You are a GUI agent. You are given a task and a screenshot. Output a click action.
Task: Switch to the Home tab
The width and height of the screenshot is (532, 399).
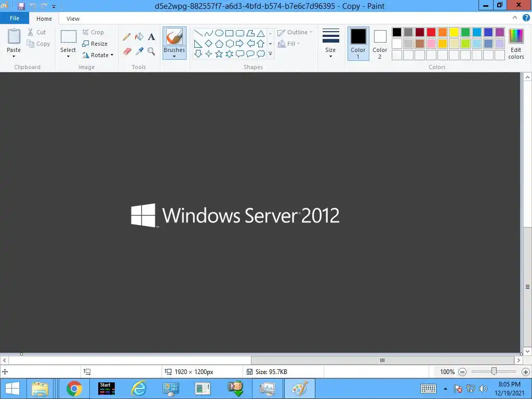click(x=44, y=19)
